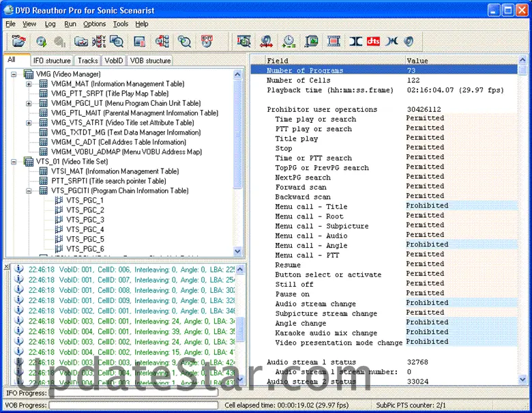This screenshot has height=413, width=532.
Task: Click the log panel scroll-up arrow
Action: tap(240, 270)
